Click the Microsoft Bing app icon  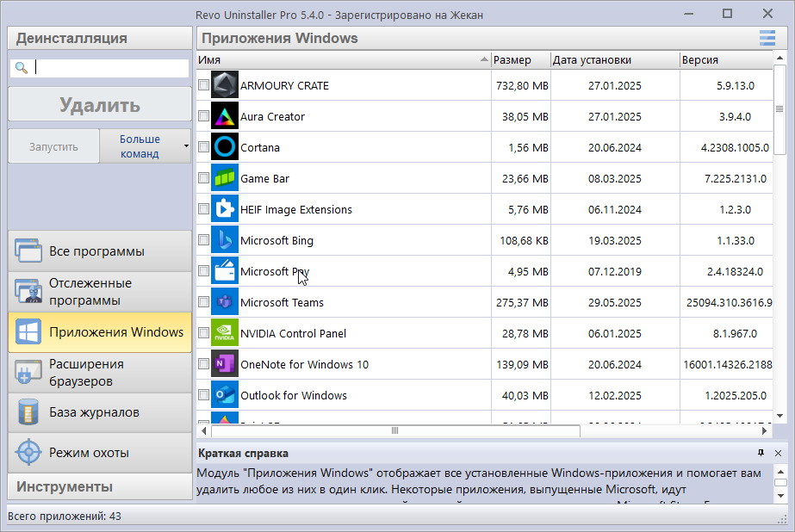pyautogui.click(x=224, y=239)
